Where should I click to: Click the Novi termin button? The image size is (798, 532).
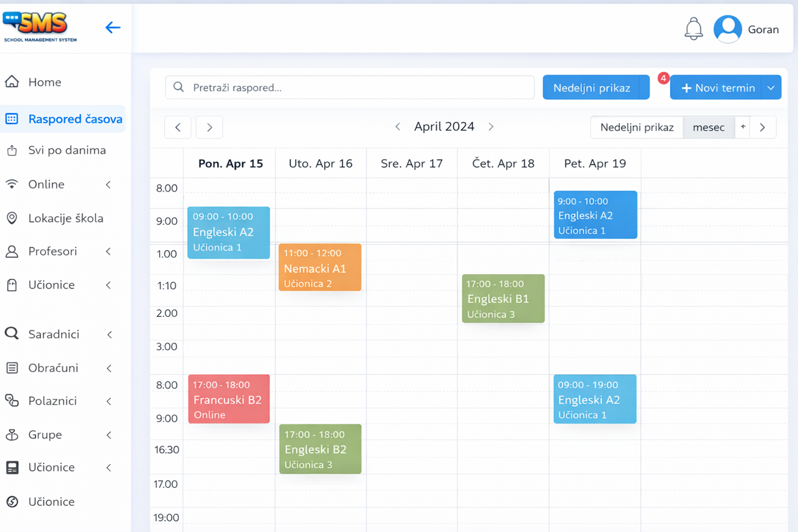717,88
